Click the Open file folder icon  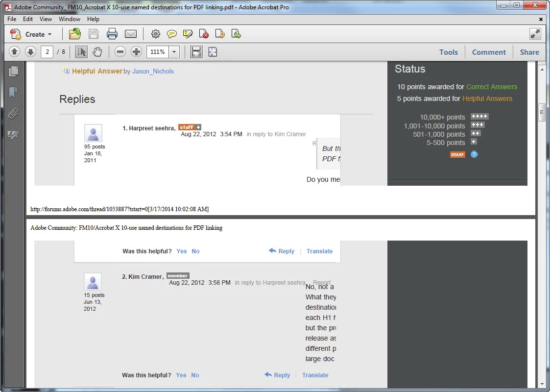tap(75, 34)
